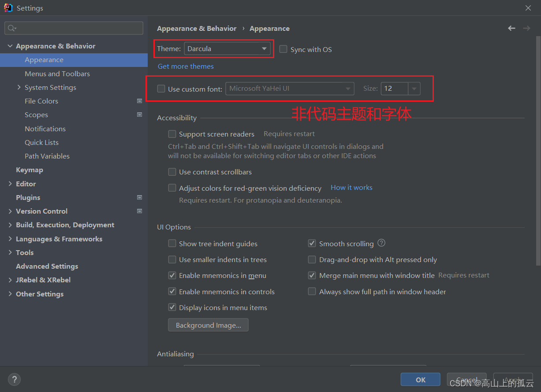Click the search magnifier icon in settings search

point(12,28)
